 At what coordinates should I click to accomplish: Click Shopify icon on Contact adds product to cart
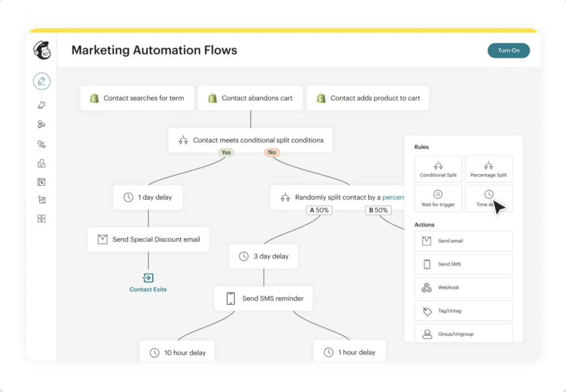tap(321, 98)
